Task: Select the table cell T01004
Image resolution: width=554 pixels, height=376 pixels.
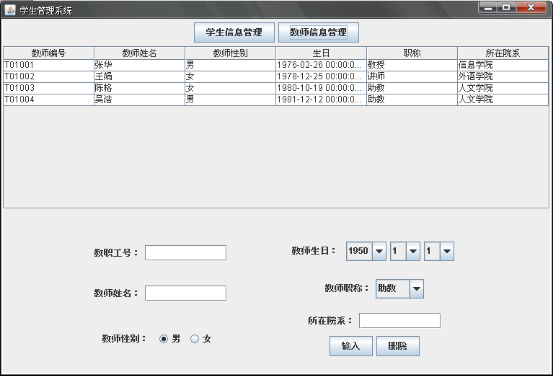Action: click(49, 100)
